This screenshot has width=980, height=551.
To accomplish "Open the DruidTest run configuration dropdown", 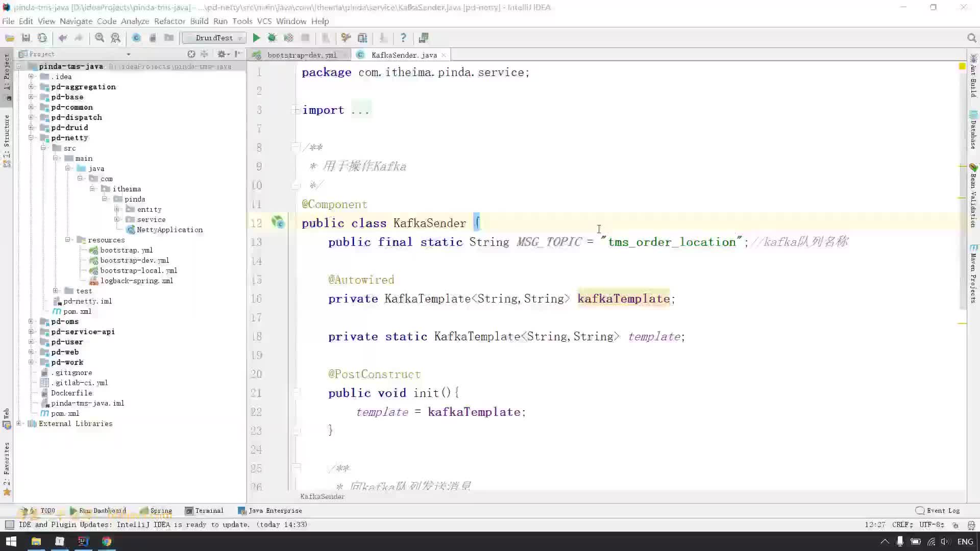I will (214, 38).
